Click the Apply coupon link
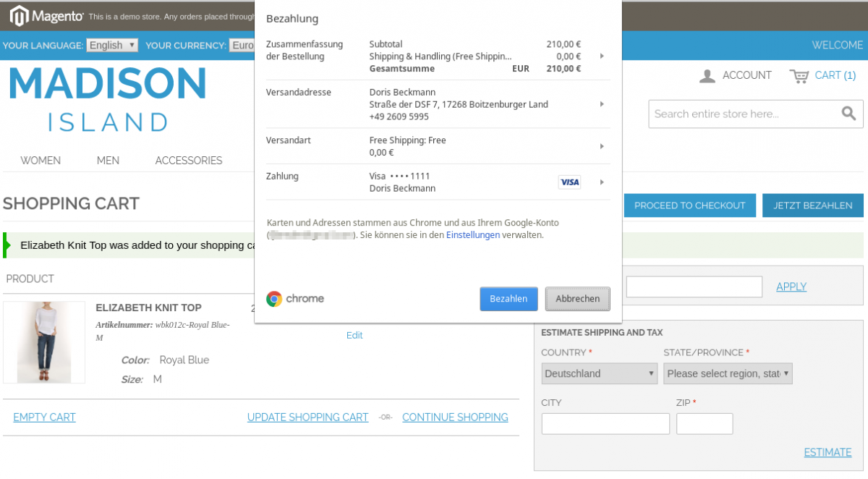 click(791, 287)
